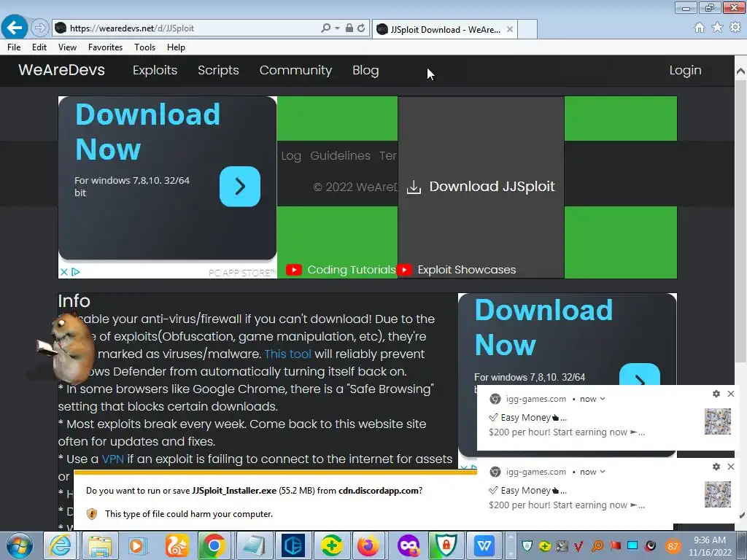Viewport: 747px width, 560px height.
Task: Click thumbnail image in second Easy Money notification
Action: click(718, 494)
